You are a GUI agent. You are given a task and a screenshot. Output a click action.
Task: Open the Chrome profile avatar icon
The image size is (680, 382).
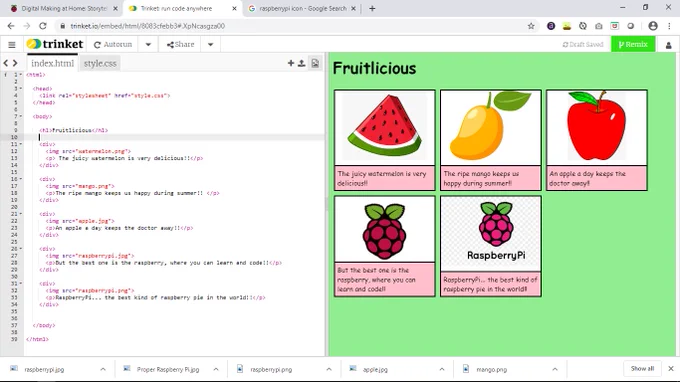coord(653,26)
